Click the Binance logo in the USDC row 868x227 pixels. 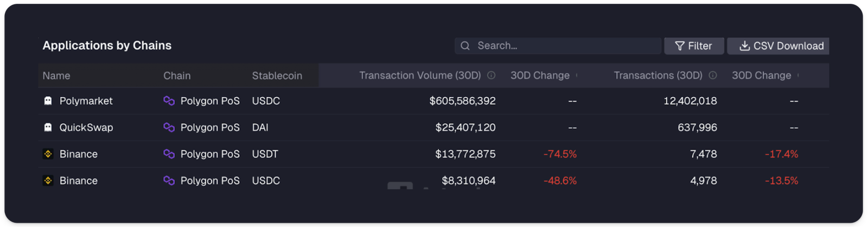(48, 181)
